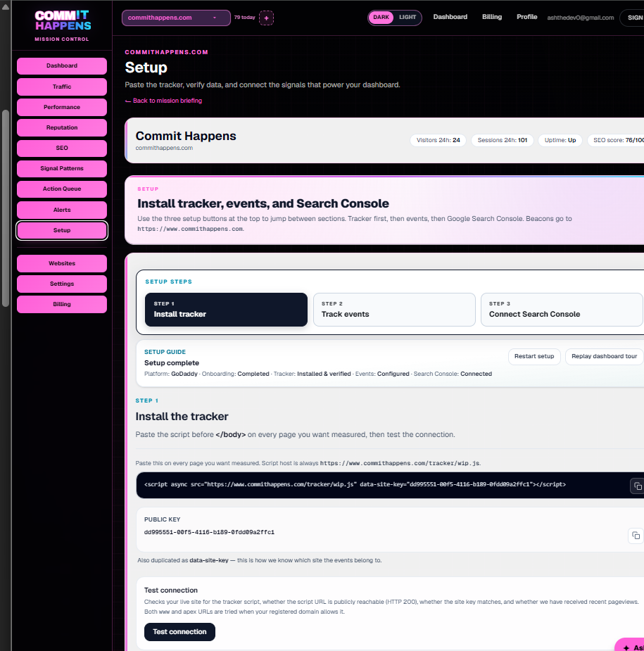Click the COMMITHAPPENS.COM breadcrumb label
Screen dimensions: 644x651
(x=167, y=52)
